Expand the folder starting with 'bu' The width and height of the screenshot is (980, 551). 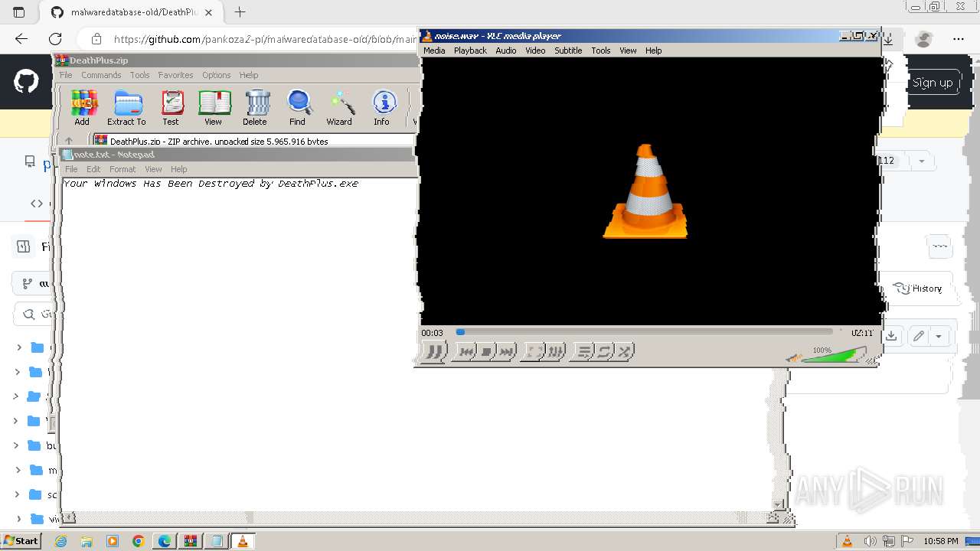point(16,445)
